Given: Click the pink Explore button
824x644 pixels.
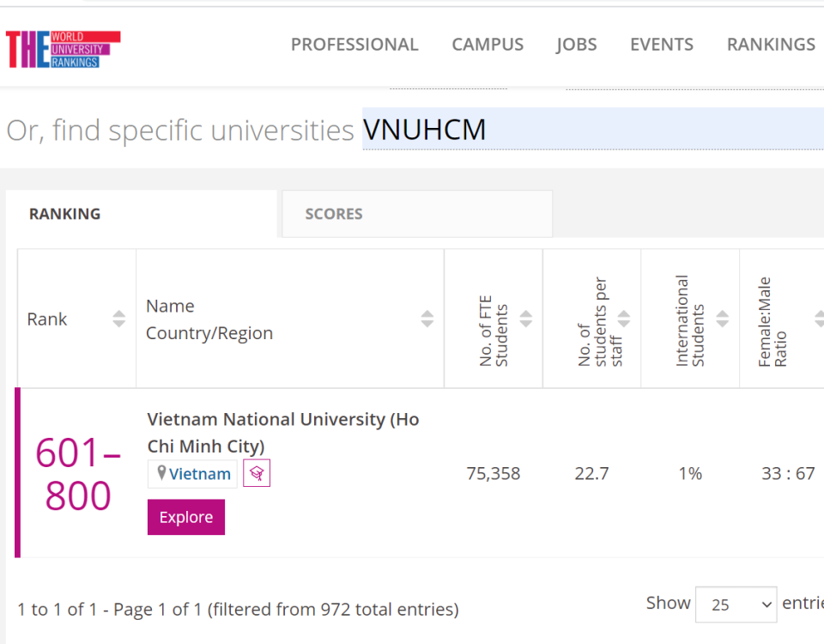Looking at the screenshot, I should click(186, 517).
